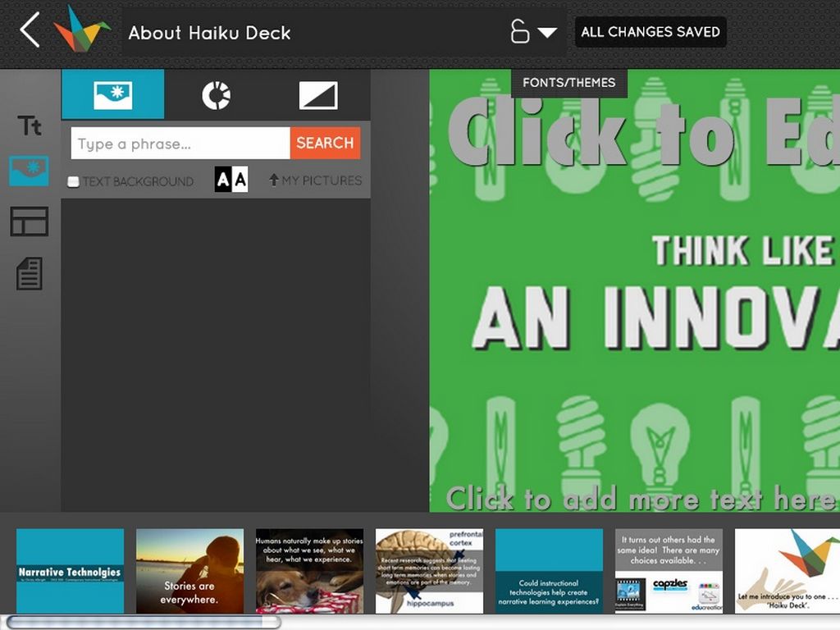Enable the Text Background checkbox

(73, 181)
